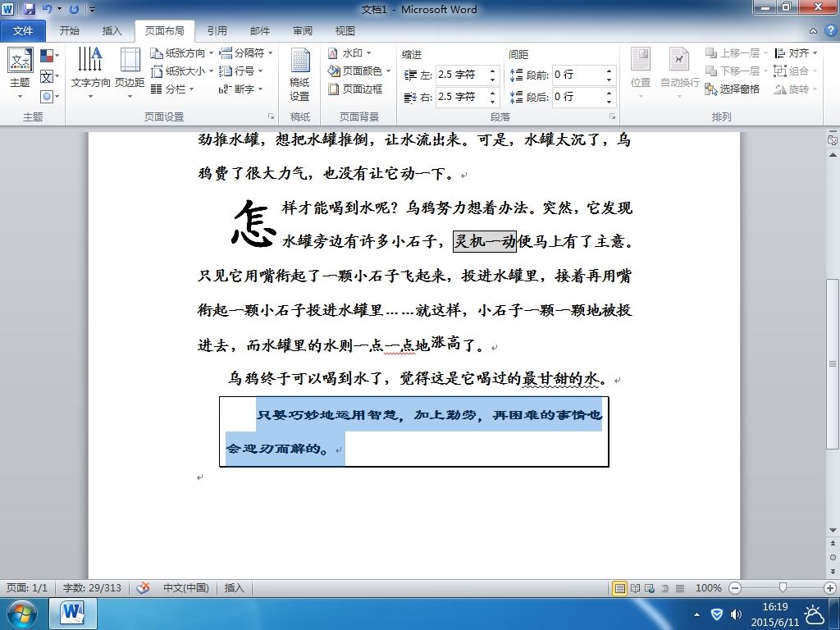Click the 稿纸设置 manuscript paper icon
The width and height of the screenshot is (840, 630).
(x=300, y=75)
